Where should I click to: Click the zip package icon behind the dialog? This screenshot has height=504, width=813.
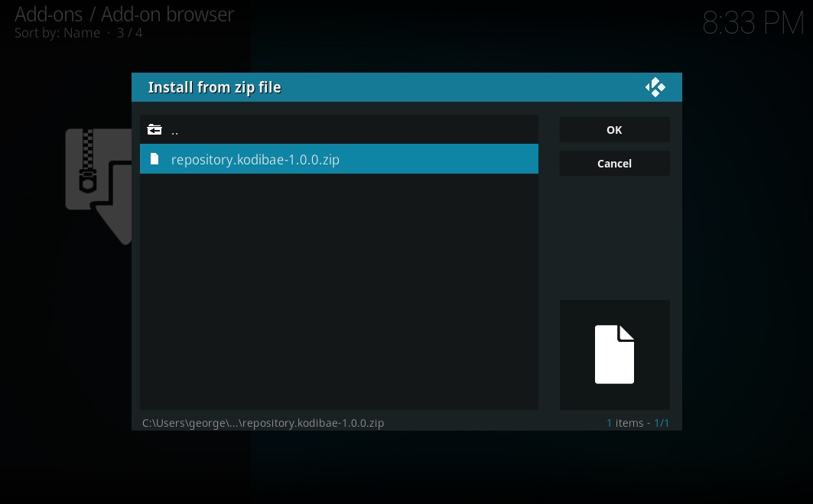(x=97, y=184)
